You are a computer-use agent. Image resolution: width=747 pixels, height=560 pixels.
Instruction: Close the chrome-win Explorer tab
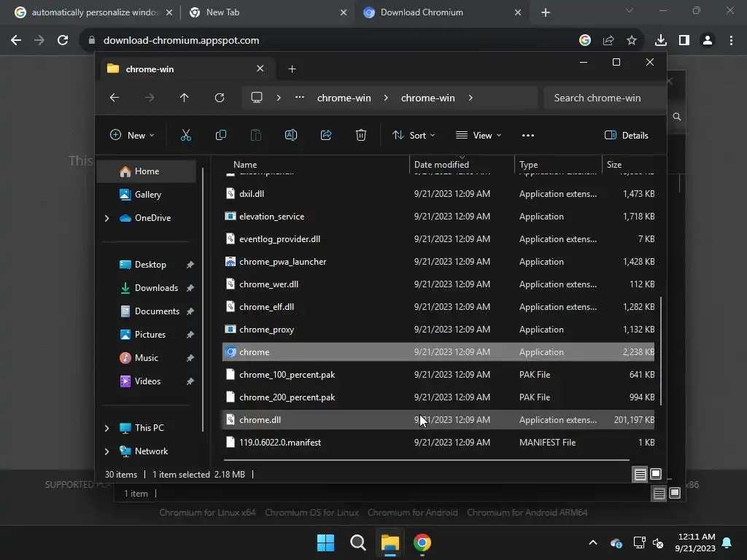(x=260, y=69)
